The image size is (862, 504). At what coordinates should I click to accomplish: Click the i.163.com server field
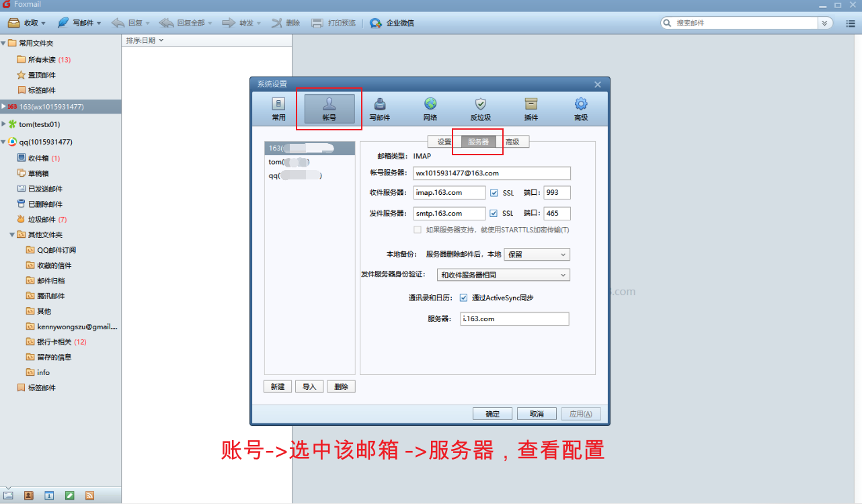click(x=515, y=319)
